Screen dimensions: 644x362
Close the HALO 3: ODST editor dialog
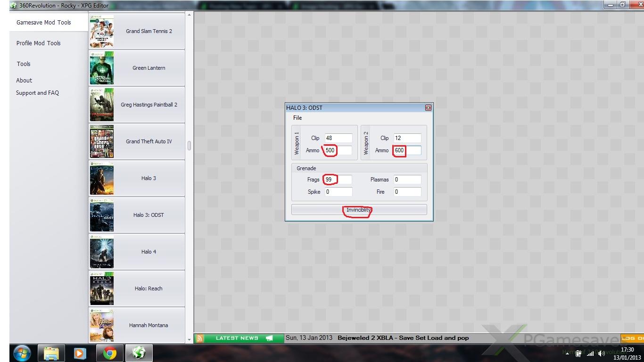[428, 108]
